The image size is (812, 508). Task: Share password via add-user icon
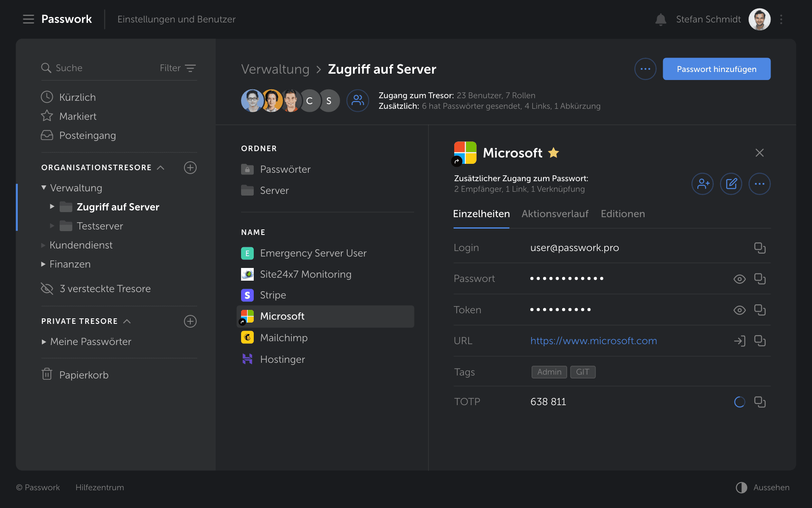[702, 184]
